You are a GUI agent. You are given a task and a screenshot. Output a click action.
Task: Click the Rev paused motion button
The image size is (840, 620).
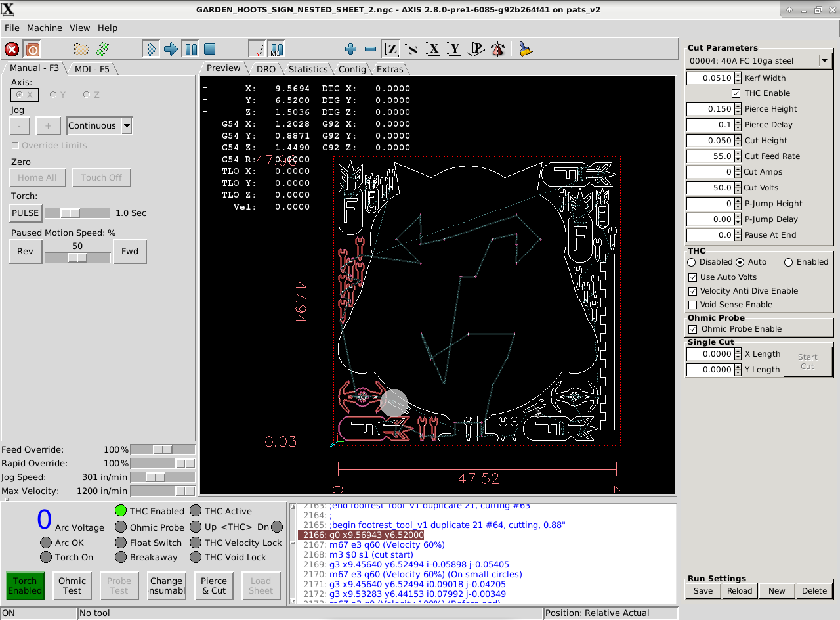26,252
